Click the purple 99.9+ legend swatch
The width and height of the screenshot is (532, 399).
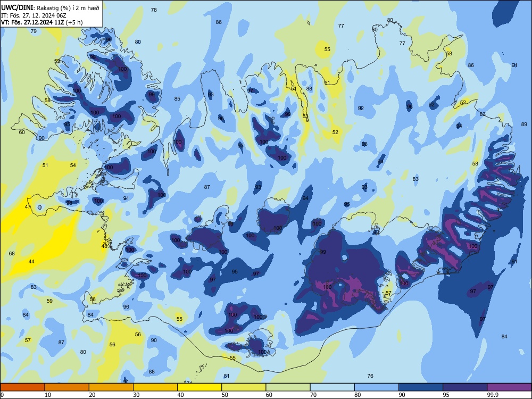point(509,387)
